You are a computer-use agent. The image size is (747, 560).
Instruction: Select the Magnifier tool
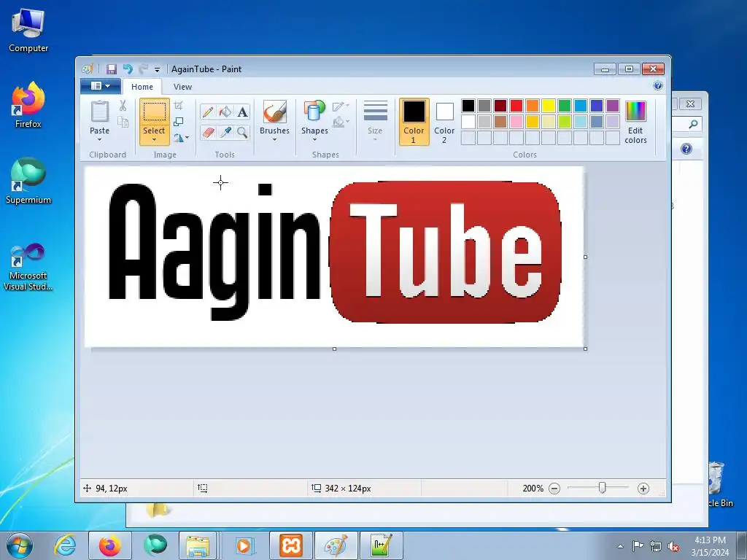242,133
